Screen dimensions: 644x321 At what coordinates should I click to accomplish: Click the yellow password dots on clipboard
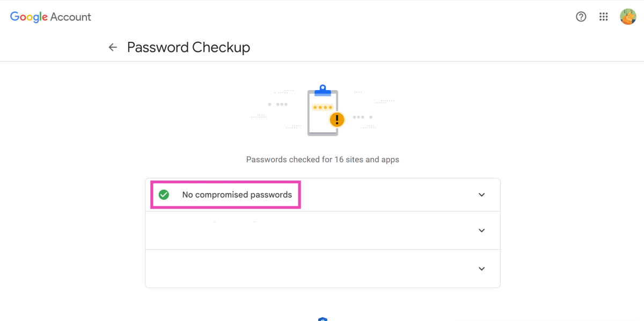pos(322,107)
